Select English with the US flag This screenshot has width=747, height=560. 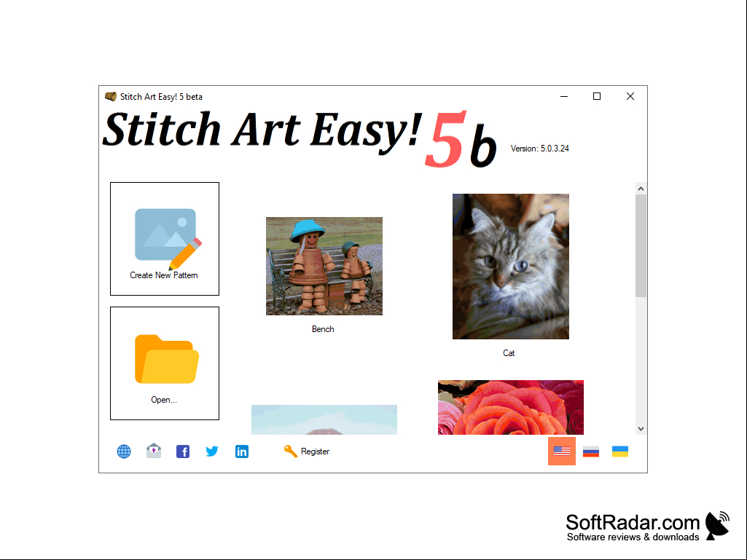pos(562,451)
